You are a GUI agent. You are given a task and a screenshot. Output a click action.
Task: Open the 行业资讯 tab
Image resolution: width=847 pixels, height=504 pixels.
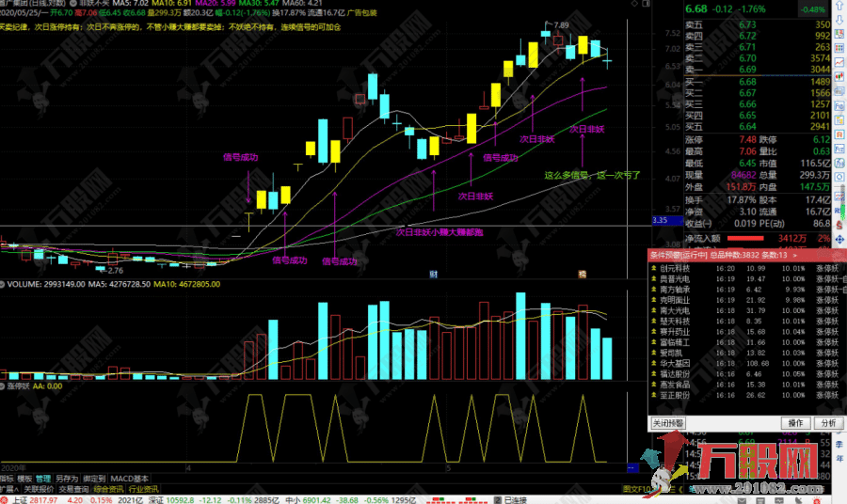[143, 490]
